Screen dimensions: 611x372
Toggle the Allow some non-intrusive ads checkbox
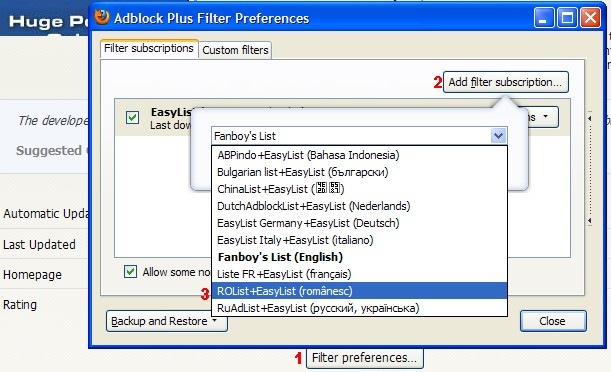pos(131,272)
